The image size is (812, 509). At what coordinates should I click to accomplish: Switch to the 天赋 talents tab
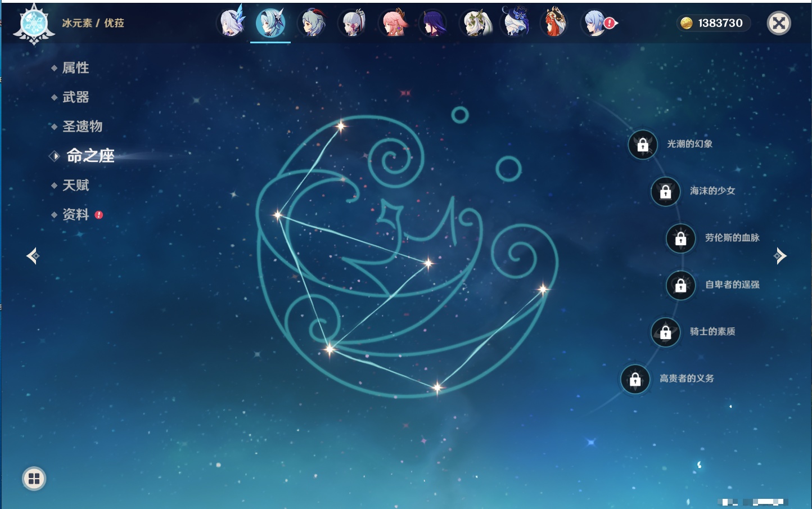click(x=75, y=185)
